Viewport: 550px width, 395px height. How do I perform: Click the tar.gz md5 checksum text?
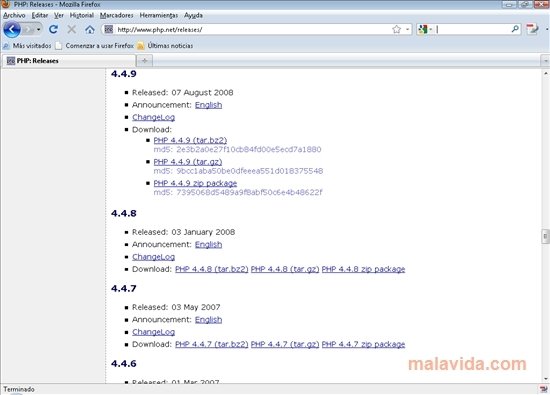point(238,171)
